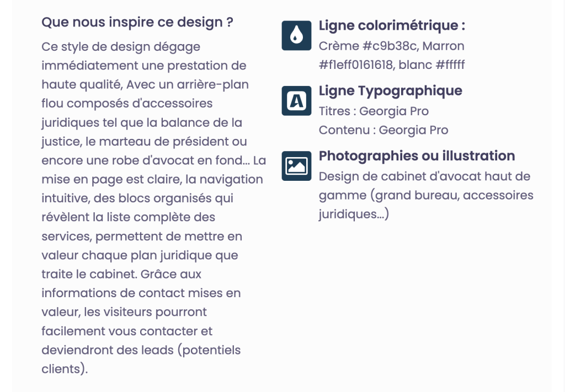Click 'Design de cabinet d'avocat haut de' text
Image resolution: width=565 pixels, height=392 pixels.
click(x=424, y=176)
